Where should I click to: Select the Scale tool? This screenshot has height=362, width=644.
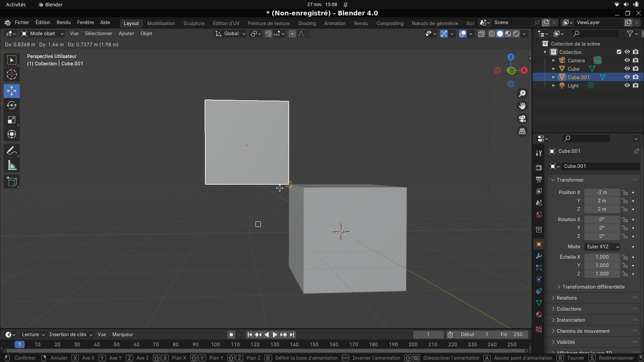click(x=12, y=120)
